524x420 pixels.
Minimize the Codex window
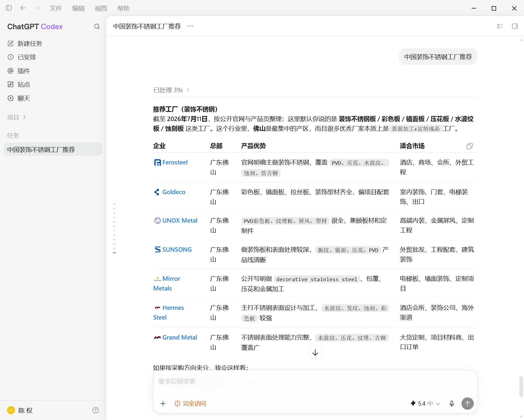[x=474, y=8]
